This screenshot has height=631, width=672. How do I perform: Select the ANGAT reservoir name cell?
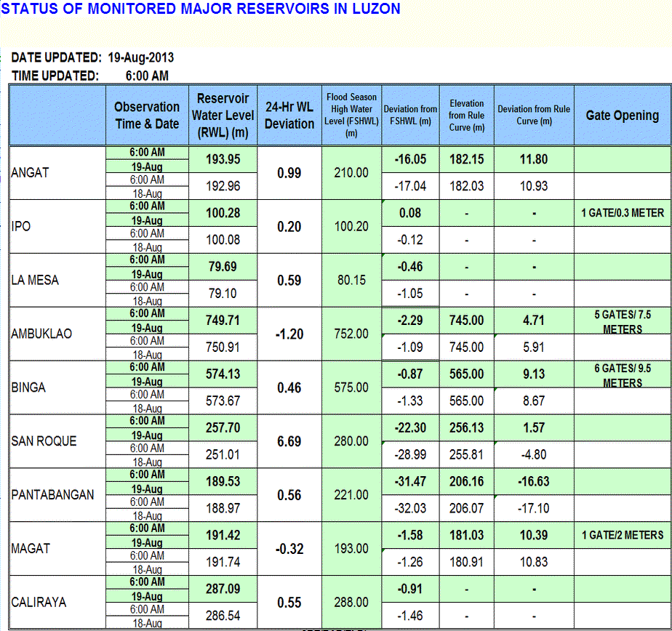(x=31, y=173)
